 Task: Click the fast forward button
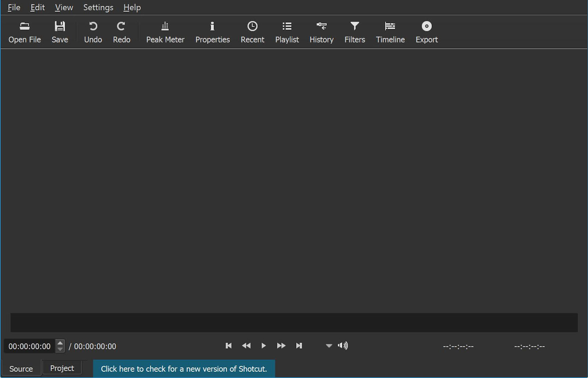click(281, 346)
